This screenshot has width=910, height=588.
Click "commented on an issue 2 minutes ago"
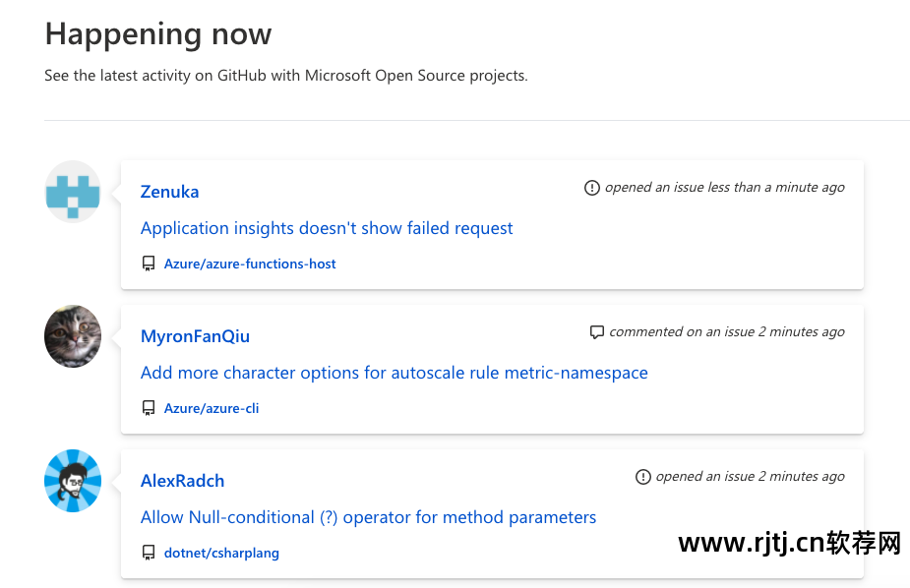tap(726, 331)
